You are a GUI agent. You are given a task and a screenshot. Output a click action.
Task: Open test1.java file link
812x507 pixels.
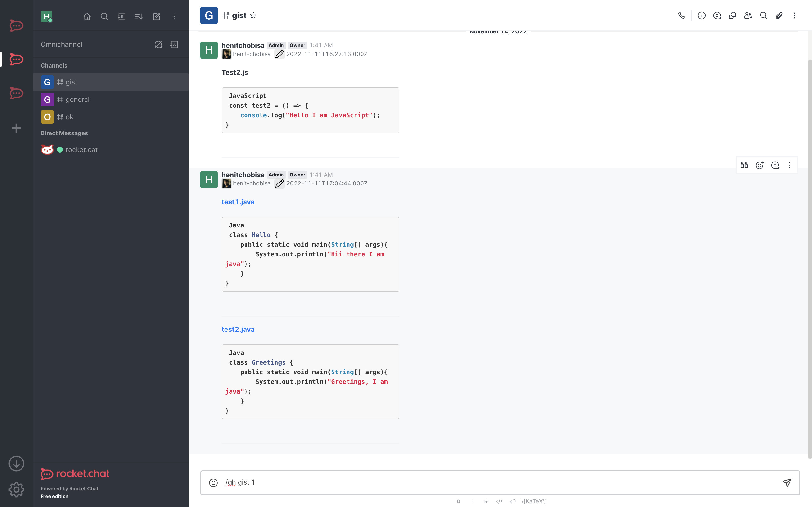point(238,202)
